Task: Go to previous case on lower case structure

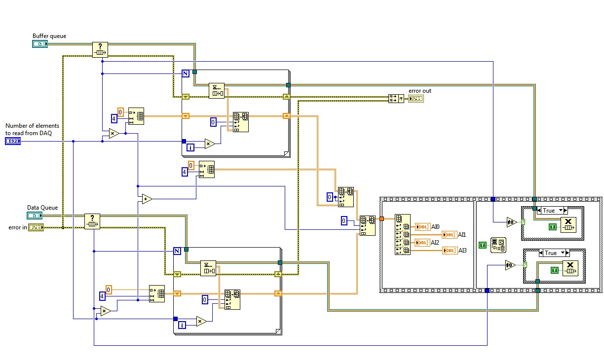Action: [x=541, y=253]
